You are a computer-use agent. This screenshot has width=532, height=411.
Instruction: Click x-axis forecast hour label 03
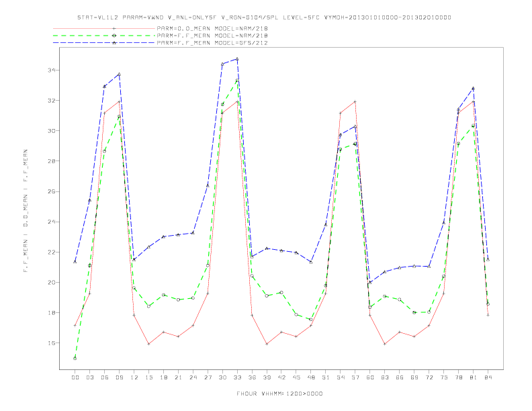[89, 377]
